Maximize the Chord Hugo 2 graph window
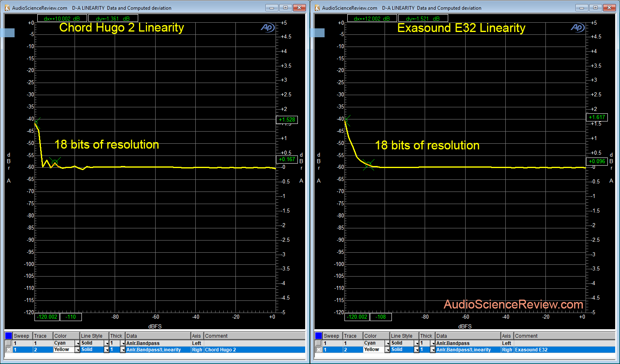Screen dimensions: 620x364 point(285,8)
